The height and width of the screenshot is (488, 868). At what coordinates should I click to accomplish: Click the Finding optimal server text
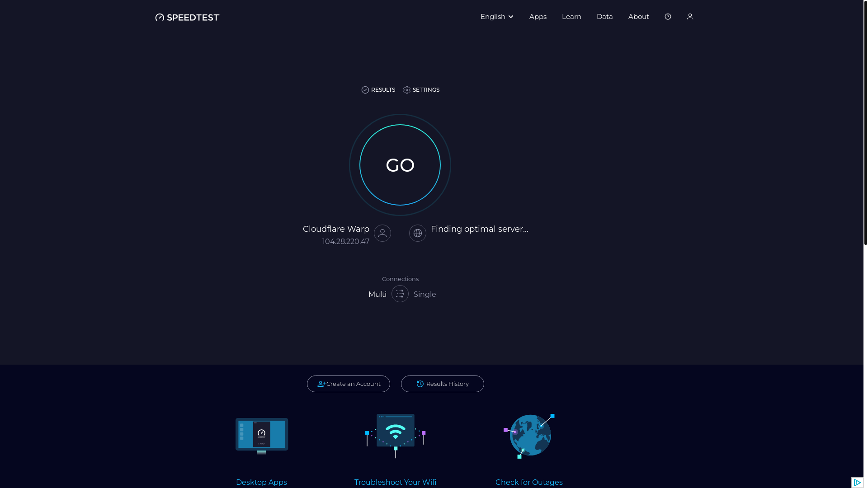[x=480, y=229]
